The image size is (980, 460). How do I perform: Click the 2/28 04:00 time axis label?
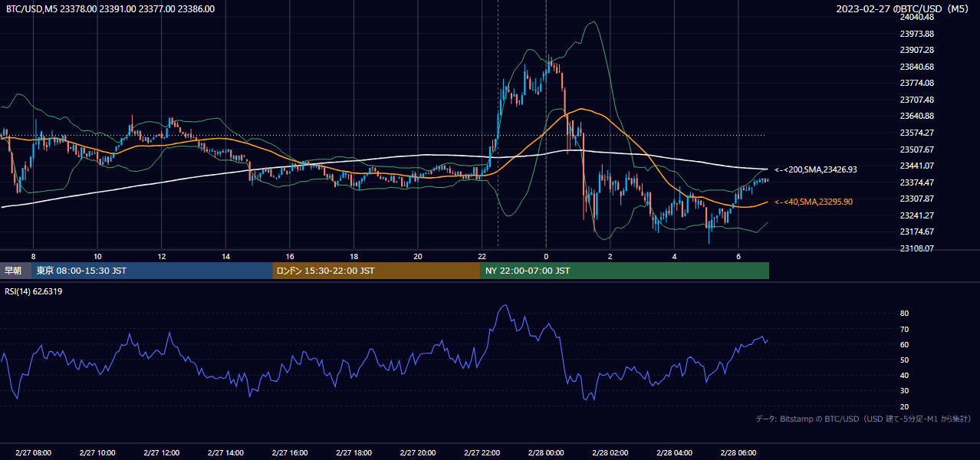(x=674, y=453)
